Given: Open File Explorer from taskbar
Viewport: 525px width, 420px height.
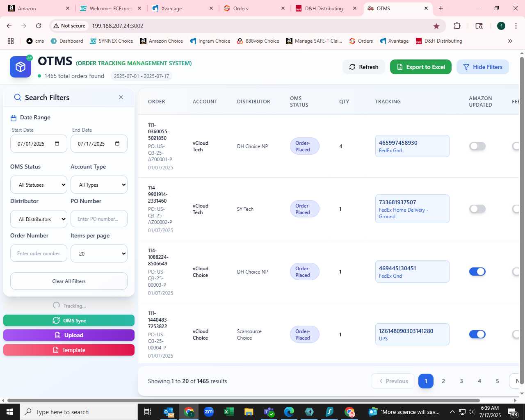Looking at the screenshot, I should click(x=249, y=412).
